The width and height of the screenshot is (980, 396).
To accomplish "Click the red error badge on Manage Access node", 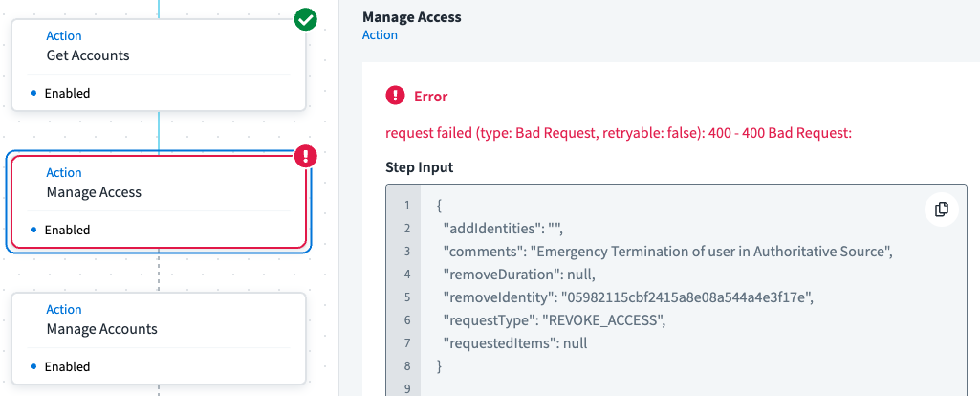I will pos(306,157).
